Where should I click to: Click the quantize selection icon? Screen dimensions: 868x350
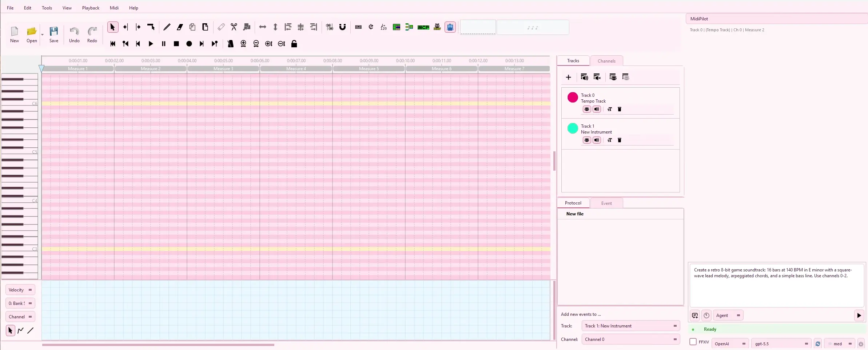coord(330,27)
